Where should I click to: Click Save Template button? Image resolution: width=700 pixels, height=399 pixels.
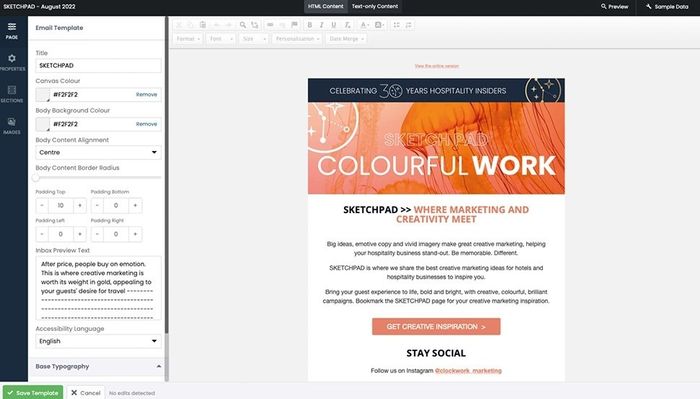click(x=33, y=393)
